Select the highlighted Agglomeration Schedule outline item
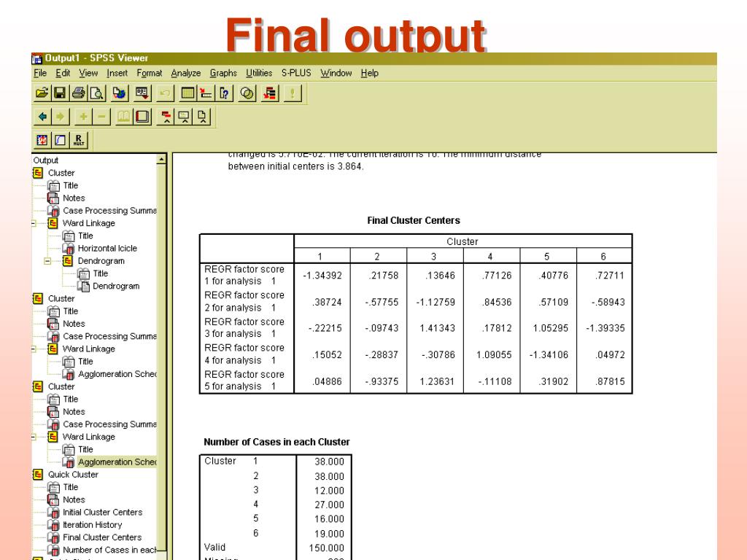 coord(117,462)
